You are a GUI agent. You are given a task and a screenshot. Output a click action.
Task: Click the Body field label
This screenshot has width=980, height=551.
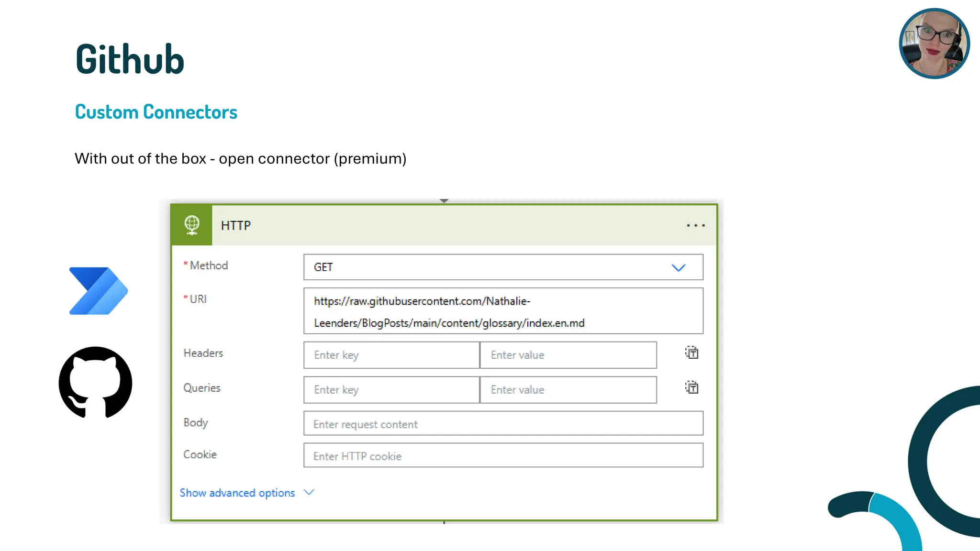tap(196, 423)
